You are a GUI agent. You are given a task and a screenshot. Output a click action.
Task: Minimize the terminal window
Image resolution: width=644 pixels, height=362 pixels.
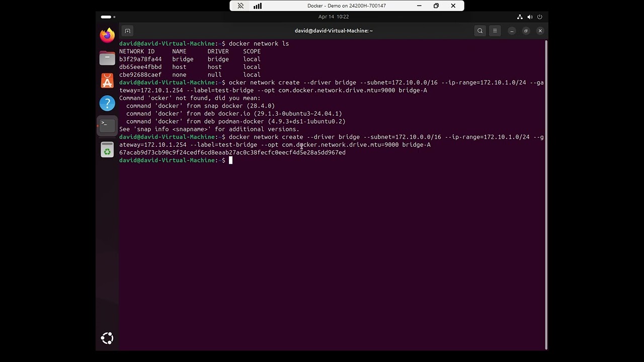(512, 31)
